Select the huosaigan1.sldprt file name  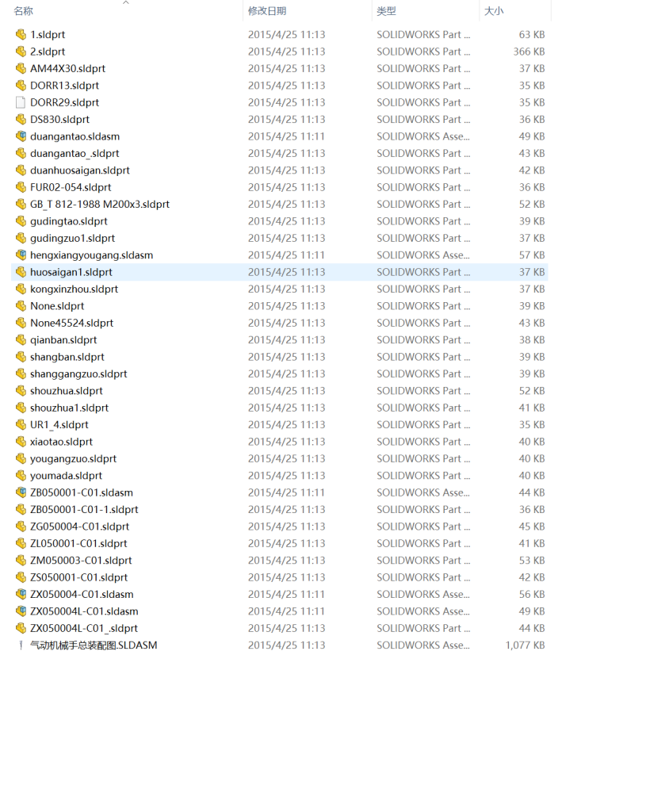[x=71, y=272]
